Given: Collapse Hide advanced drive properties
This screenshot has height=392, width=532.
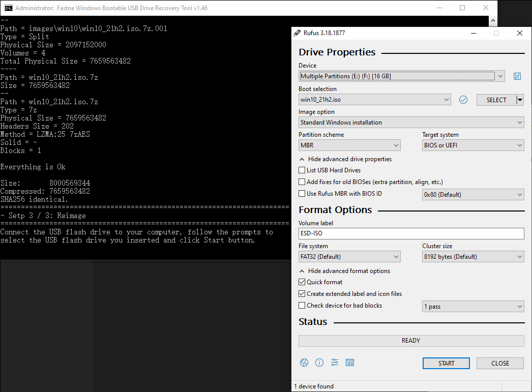Looking at the screenshot, I should pos(346,159).
